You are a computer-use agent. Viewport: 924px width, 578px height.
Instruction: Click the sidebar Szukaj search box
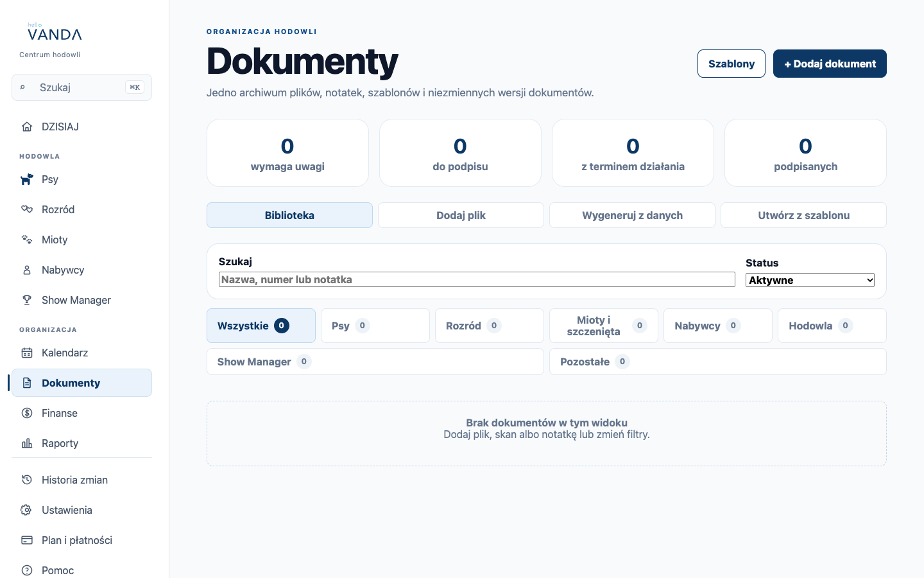click(x=81, y=87)
